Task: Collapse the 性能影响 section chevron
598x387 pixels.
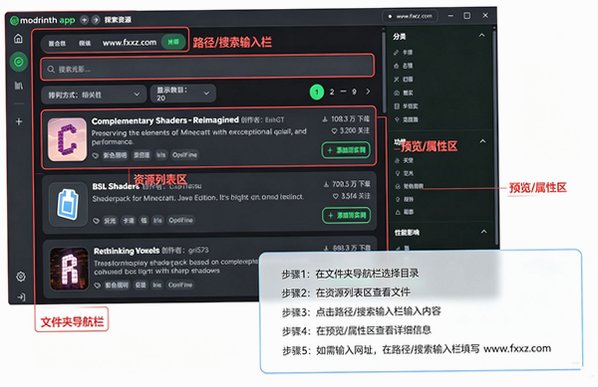Action: point(484,232)
